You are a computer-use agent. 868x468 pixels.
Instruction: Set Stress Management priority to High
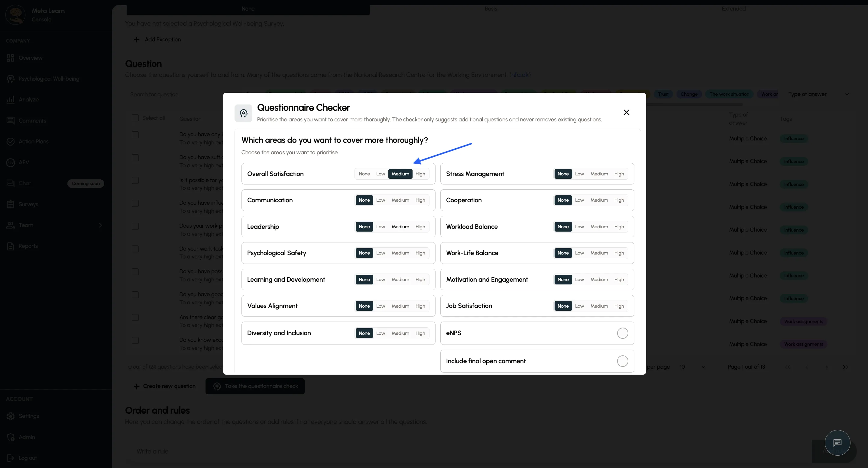(x=619, y=174)
